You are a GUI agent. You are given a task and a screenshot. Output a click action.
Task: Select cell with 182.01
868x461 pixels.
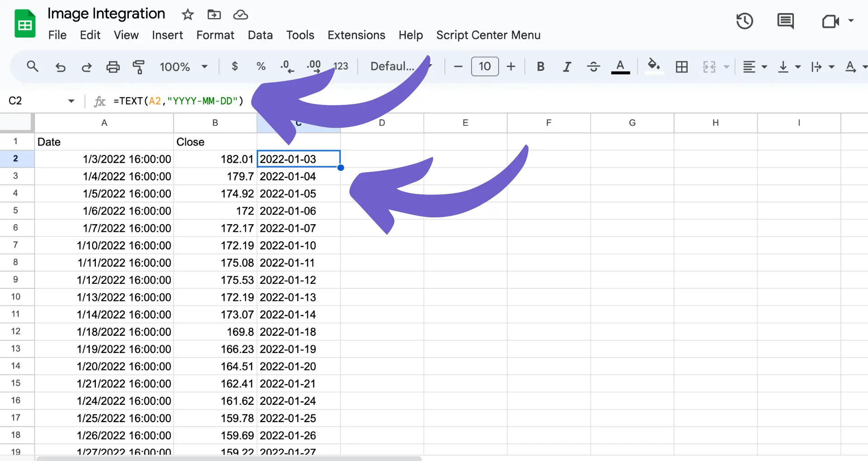[215, 159]
